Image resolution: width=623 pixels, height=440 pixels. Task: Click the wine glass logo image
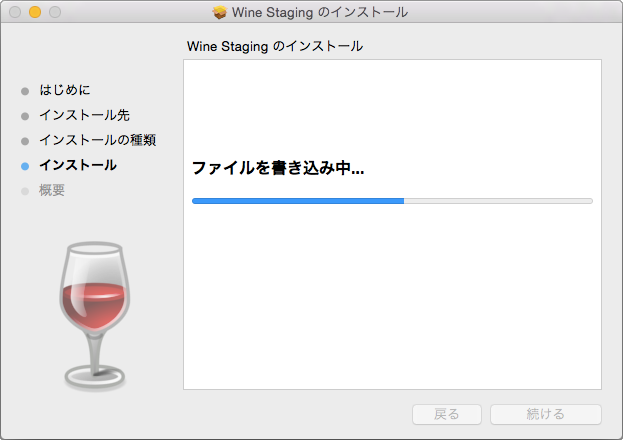click(x=95, y=316)
